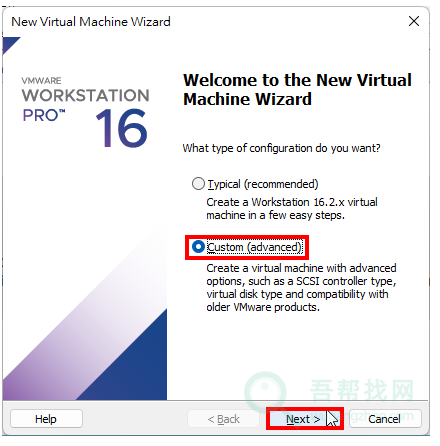Click 'What type of configuration do you want?'

(281, 148)
